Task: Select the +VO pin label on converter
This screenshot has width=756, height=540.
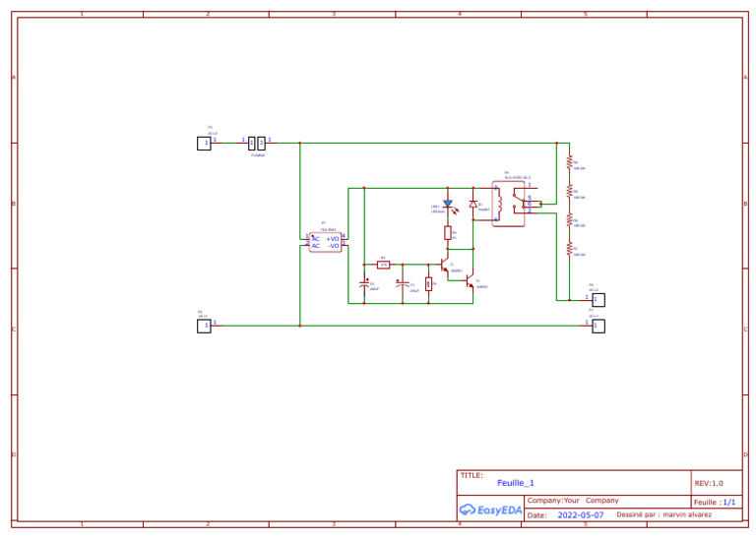Action: pos(333,239)
